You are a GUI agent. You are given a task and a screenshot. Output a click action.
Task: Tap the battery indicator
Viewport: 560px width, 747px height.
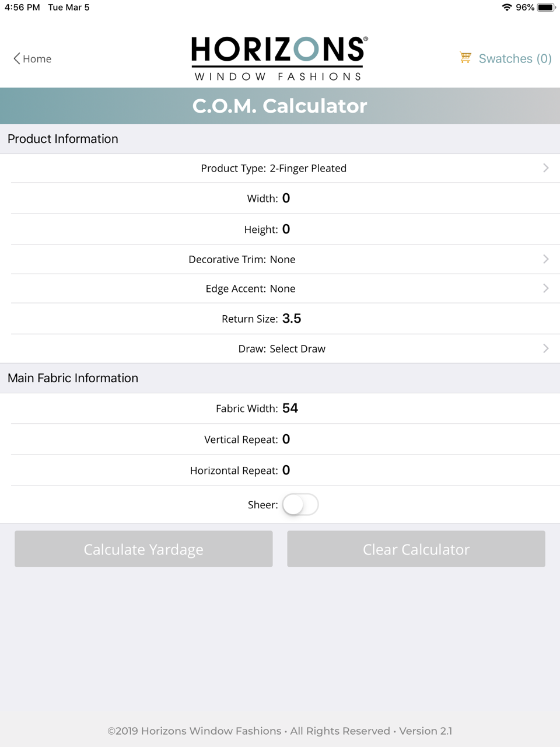546,7
